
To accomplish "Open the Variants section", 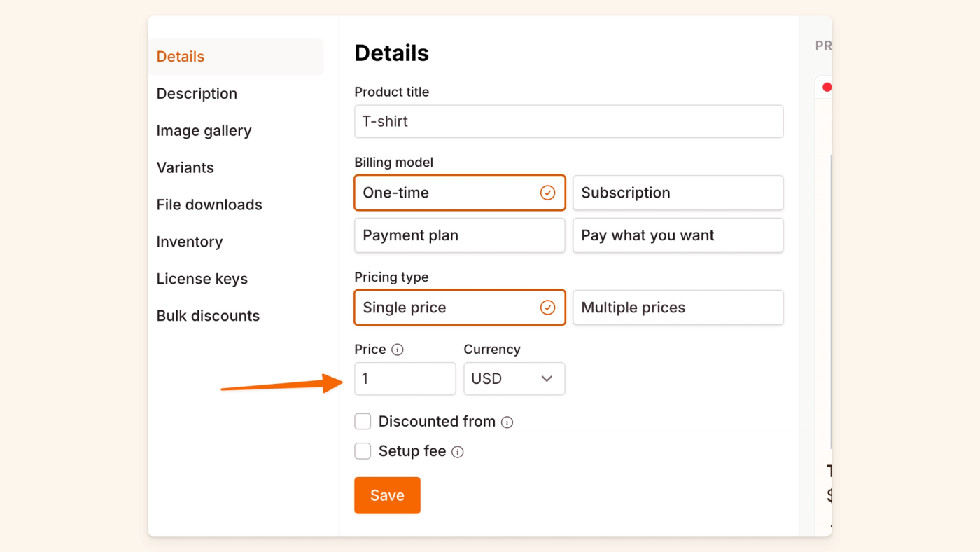I will point(185,168).
